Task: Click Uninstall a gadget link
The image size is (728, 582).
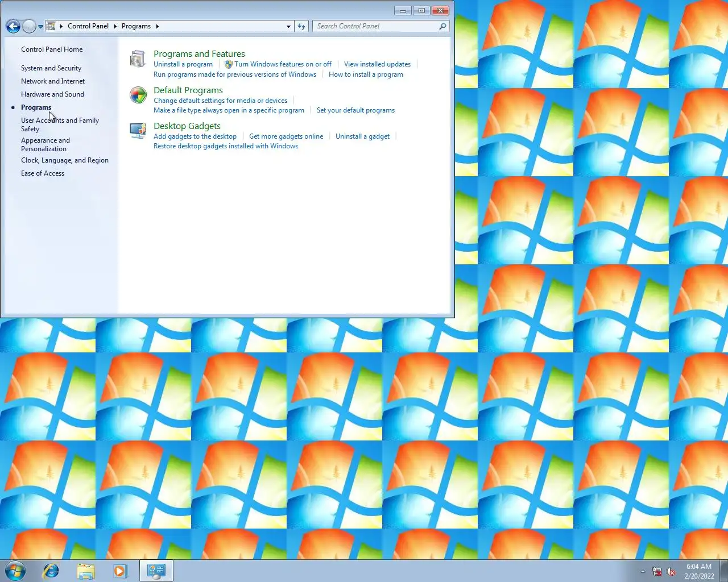Action: [x=362, y=136]
